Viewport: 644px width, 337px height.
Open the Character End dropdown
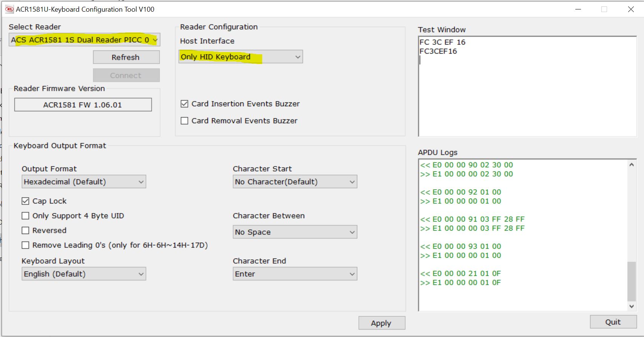click(x=295, y=274)
